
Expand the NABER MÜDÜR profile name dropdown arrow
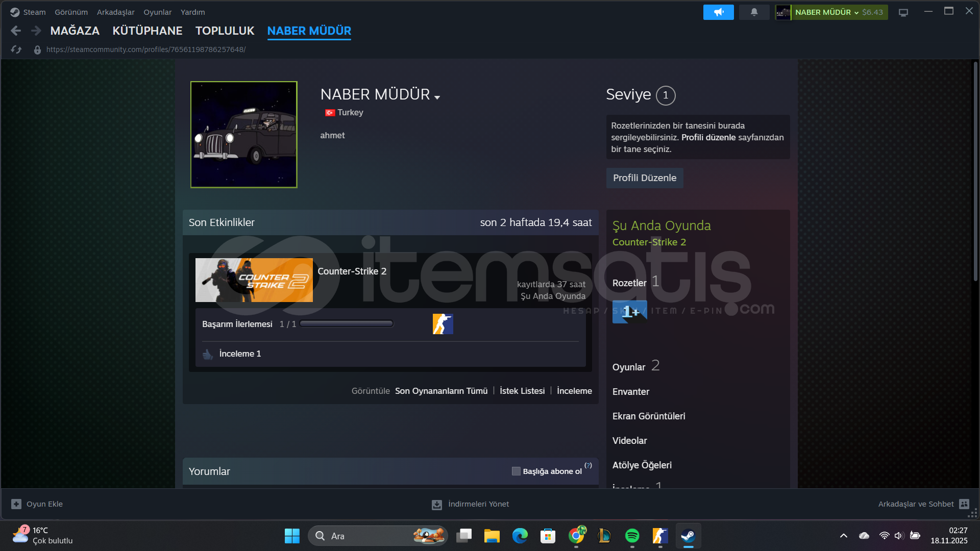pos(437,97)
